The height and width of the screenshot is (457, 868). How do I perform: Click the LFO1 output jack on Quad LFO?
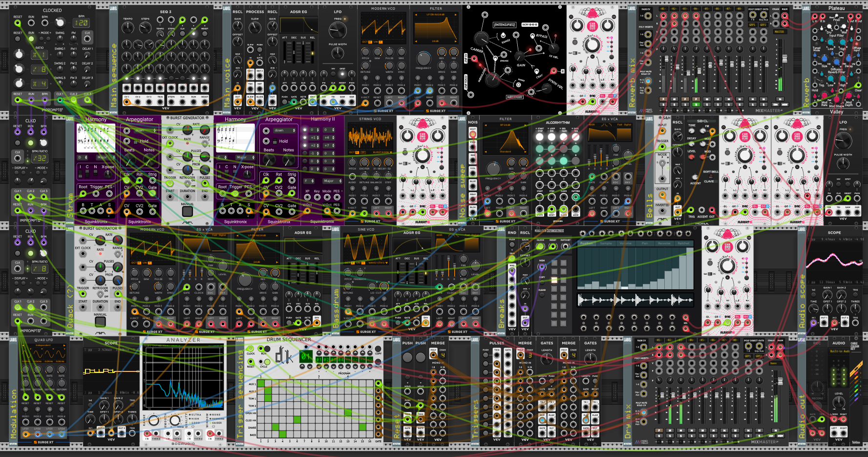click(x=26, y=433)
